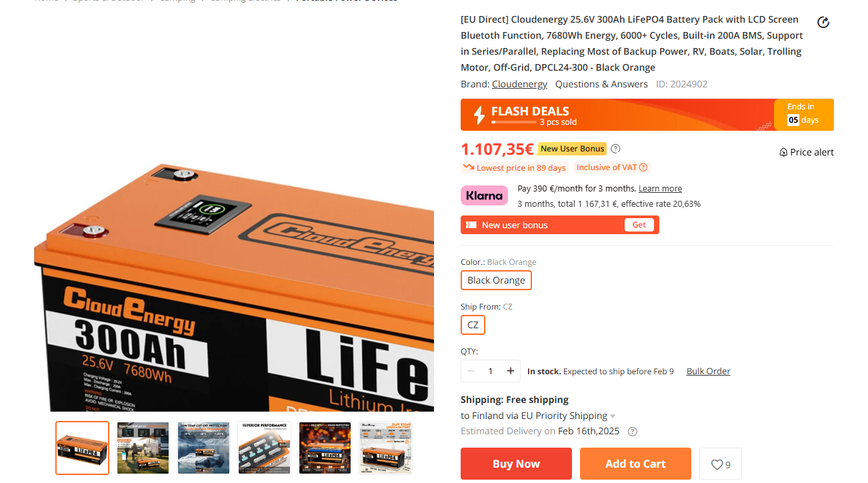Screen dimensions: 868x483
Task: Click the Price alert bell icon
Action: (x=783, y=152)
